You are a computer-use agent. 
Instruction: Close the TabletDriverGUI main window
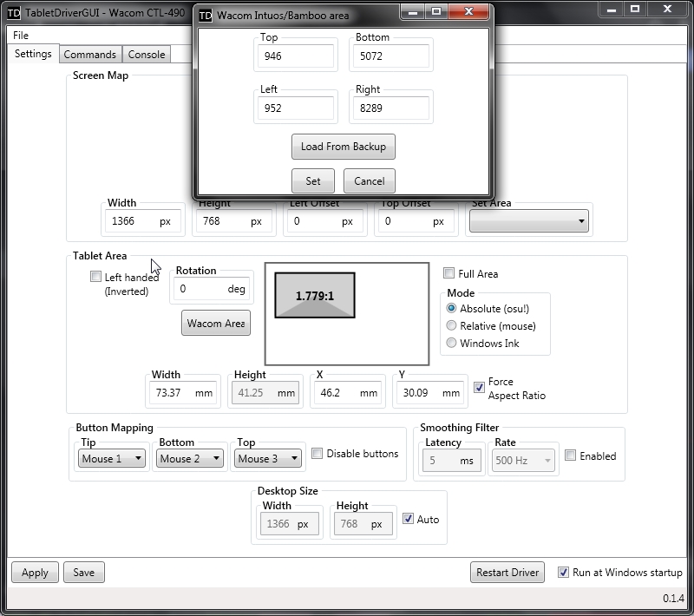pyautogui.click(x=667, y=10)
